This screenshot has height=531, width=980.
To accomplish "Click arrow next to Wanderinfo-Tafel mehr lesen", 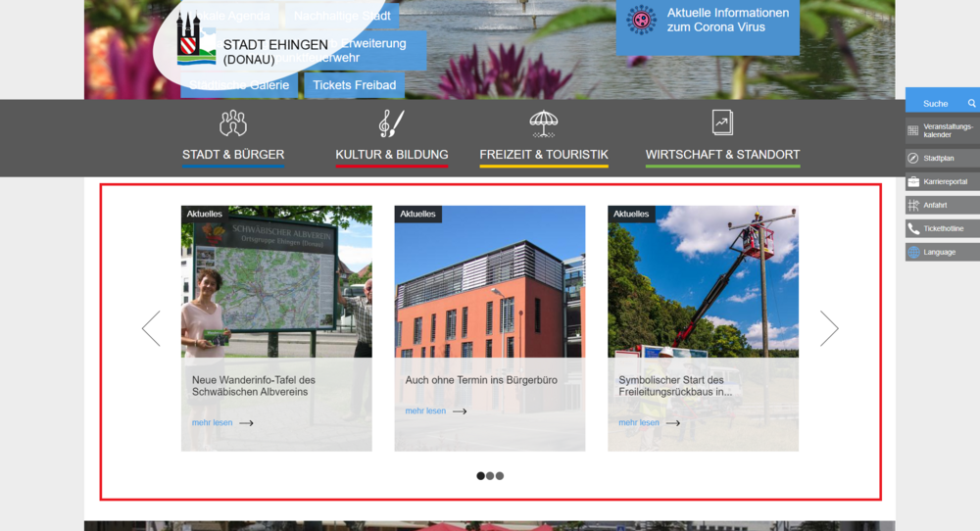I will point(246,423).
